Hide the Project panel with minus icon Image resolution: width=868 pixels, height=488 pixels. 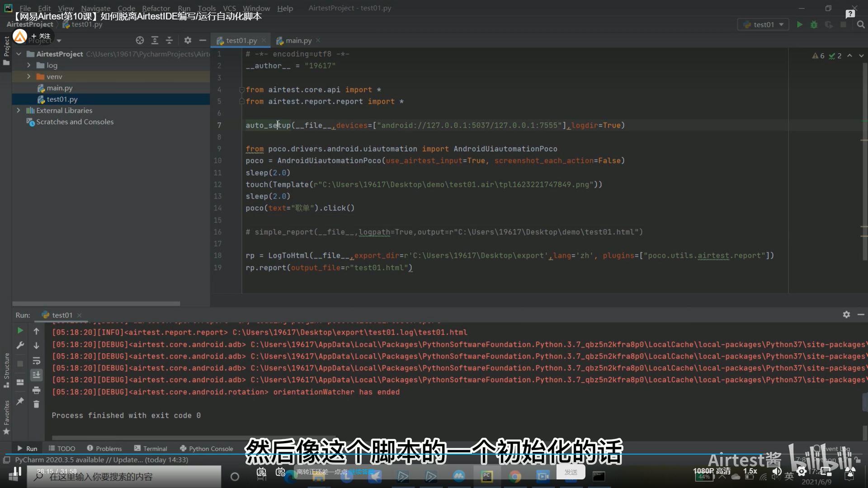pos(203,40)
